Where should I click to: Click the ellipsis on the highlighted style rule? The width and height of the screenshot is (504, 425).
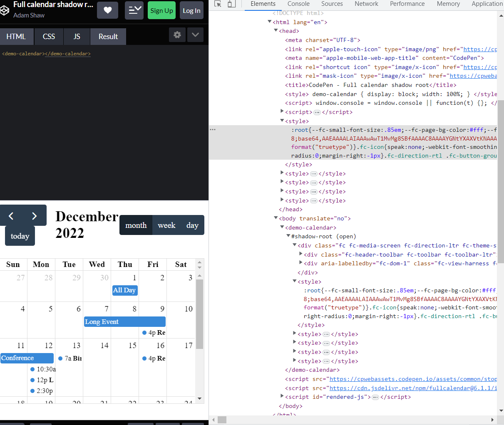click(x=213, y=129)
